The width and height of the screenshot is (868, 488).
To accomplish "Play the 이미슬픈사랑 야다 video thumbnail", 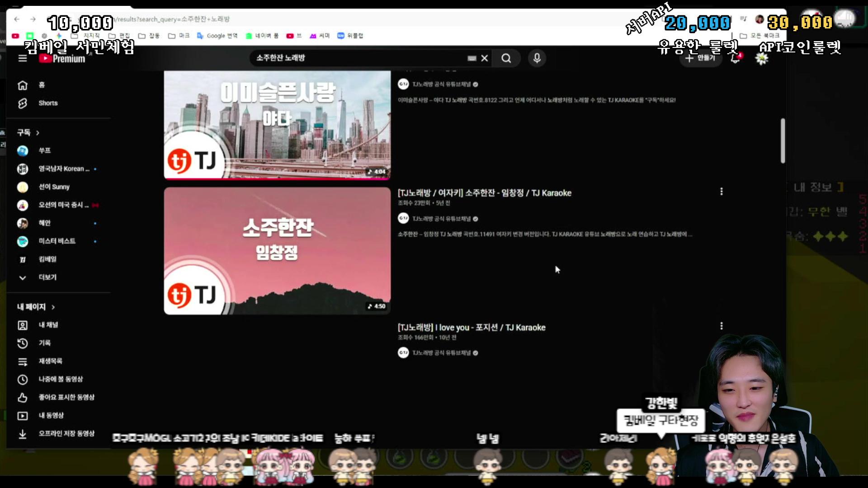I will pyautogui.click(x=277, y=125).
